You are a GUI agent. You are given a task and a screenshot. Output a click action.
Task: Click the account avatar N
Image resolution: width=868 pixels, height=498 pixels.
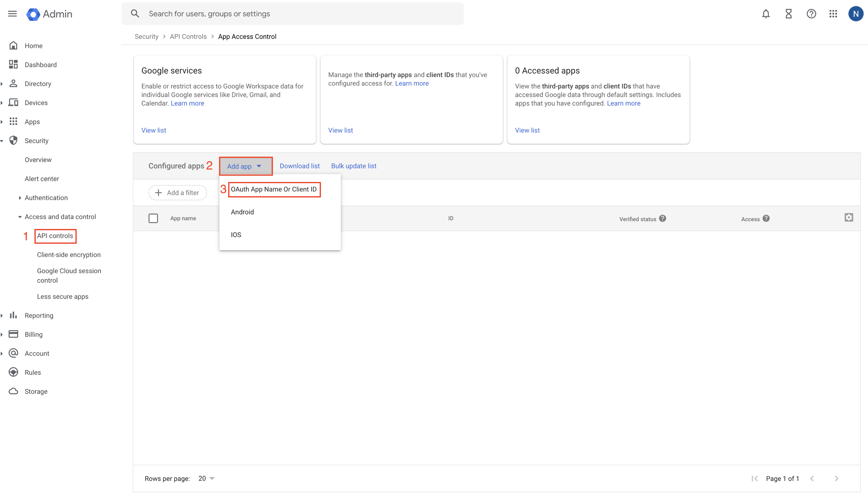click(855, 14)
